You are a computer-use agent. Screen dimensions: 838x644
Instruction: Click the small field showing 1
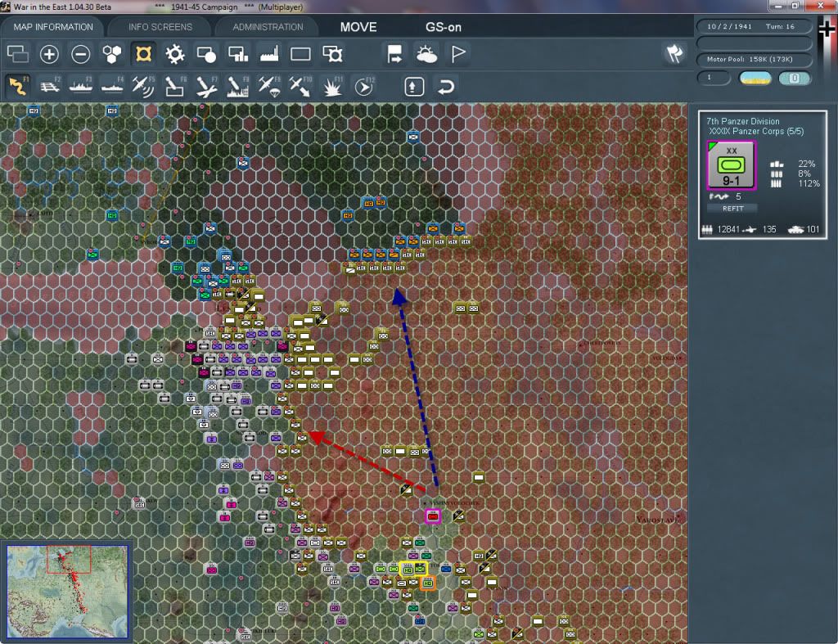point(714,78)
